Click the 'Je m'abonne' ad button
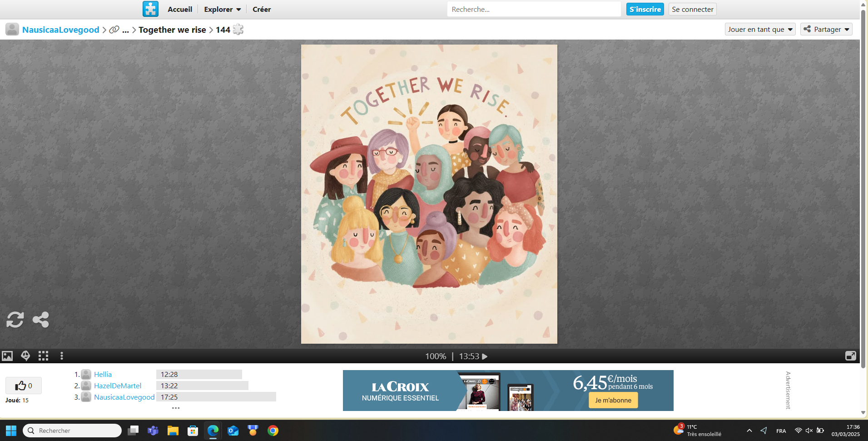 (613, 400)
